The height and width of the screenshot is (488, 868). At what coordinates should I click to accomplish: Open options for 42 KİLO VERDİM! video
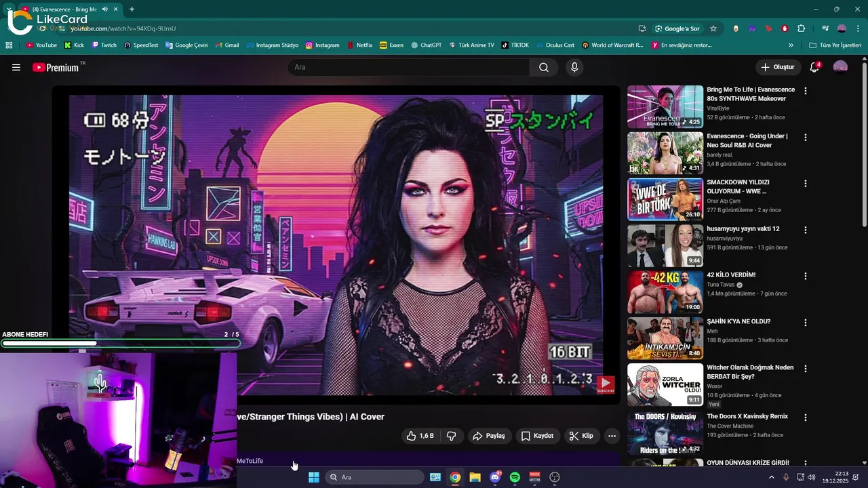(x=806, y=276)
